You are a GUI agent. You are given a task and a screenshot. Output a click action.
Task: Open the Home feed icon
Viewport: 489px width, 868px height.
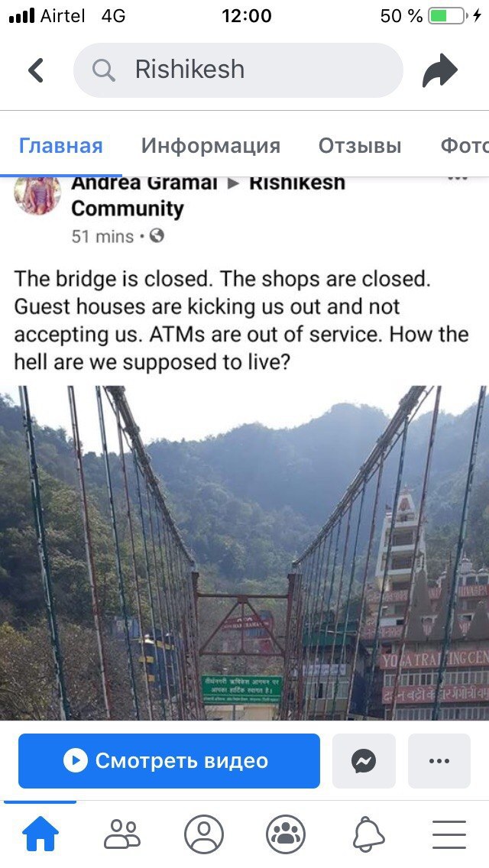(x=40, y=834)
